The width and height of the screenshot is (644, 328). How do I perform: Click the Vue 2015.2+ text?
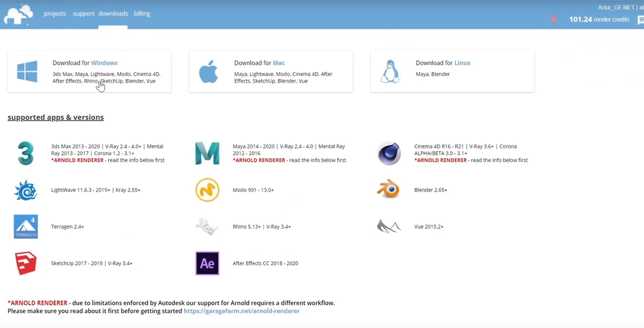429,227
